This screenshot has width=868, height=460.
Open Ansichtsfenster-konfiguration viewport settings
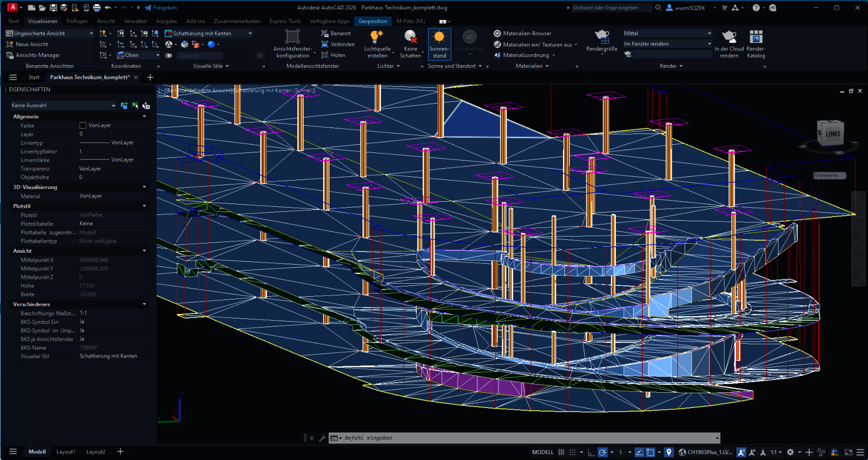click(292, 37)
